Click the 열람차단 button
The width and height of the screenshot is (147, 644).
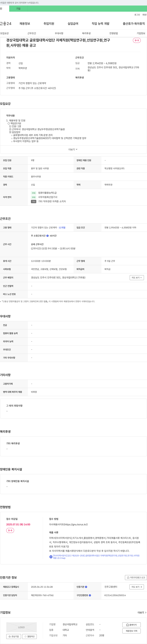click(x=29, y=636)
